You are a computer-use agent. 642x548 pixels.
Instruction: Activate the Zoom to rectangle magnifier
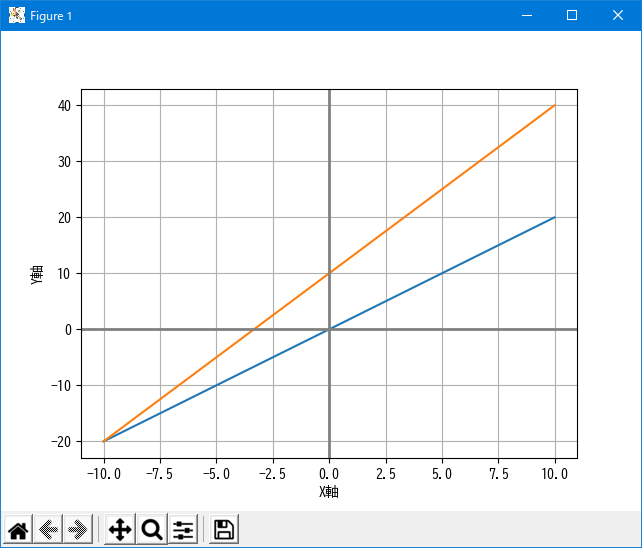152,530
